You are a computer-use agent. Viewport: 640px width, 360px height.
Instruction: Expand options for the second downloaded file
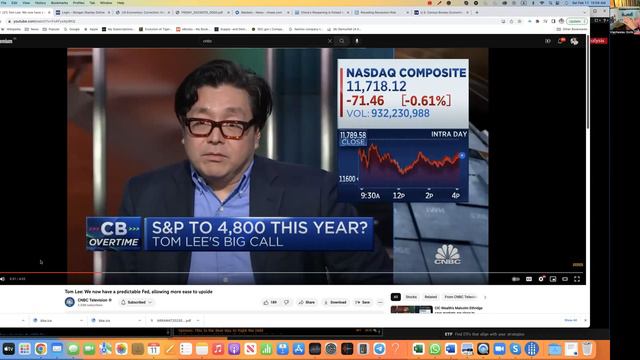140,320
